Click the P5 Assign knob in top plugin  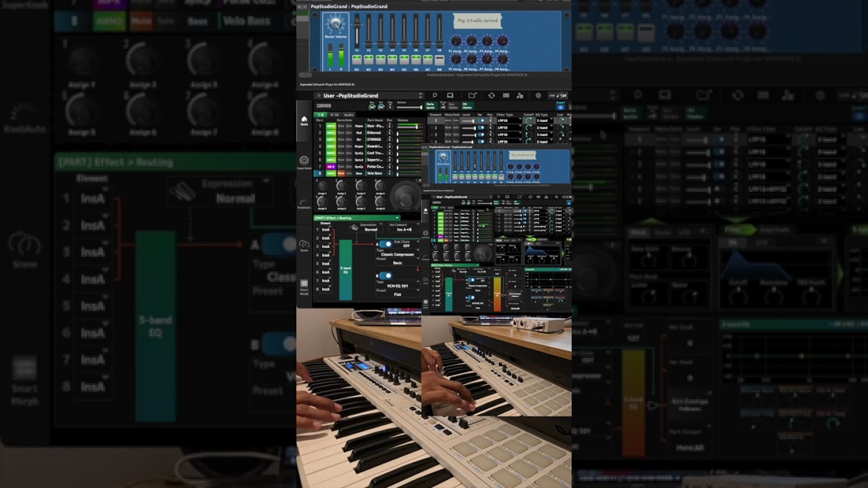(x=456, y=59)
